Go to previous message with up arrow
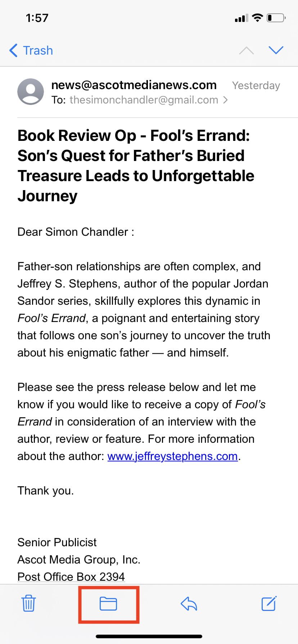 [x=247, y=51]
